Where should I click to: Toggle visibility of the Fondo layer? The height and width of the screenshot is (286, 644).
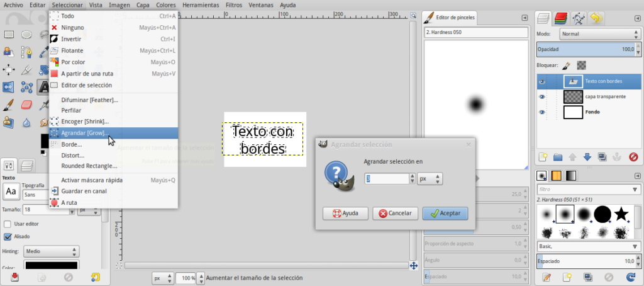tap(542, 113)
